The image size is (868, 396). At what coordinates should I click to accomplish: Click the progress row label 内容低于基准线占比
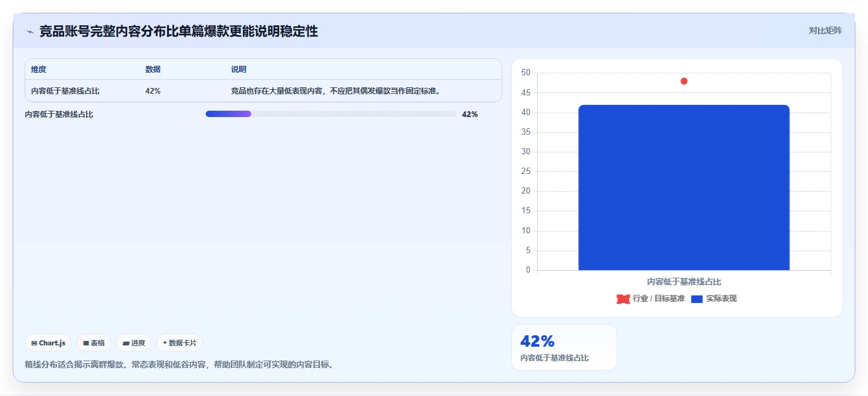[x=59, y=114]
